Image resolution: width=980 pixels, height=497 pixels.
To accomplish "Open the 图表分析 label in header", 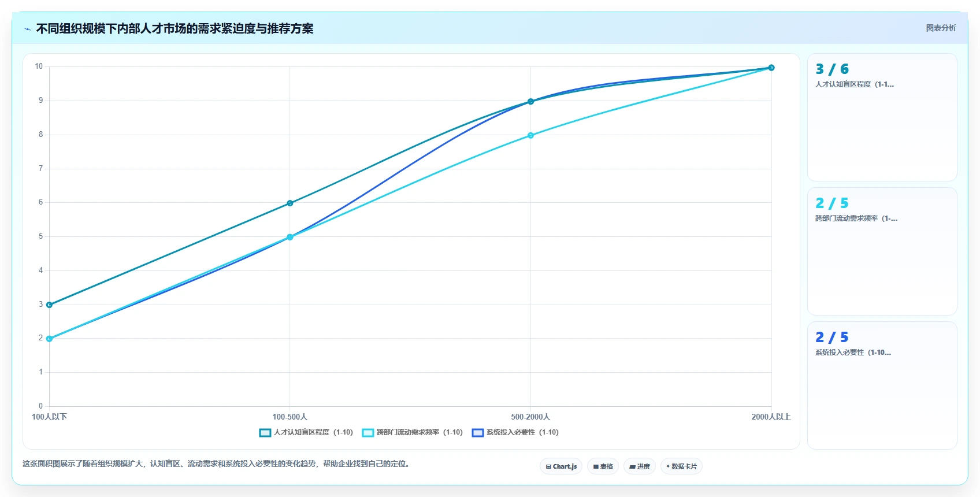I will tap(941, 28).
